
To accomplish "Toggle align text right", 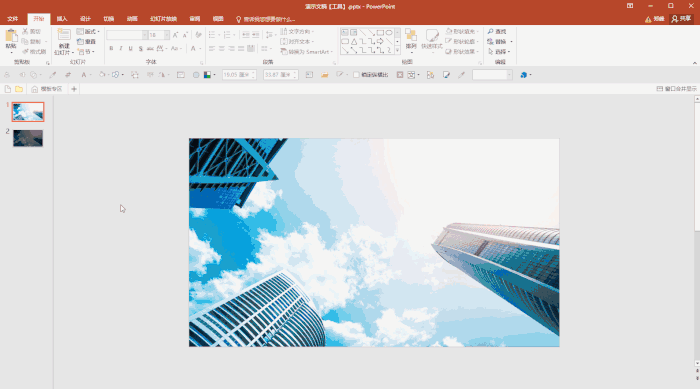I will pos(231,48).
